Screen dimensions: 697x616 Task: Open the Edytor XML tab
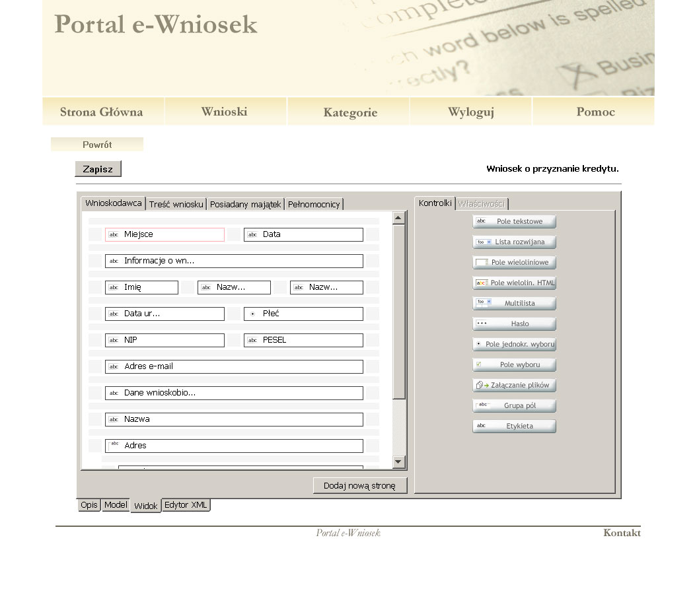point(186,504)
